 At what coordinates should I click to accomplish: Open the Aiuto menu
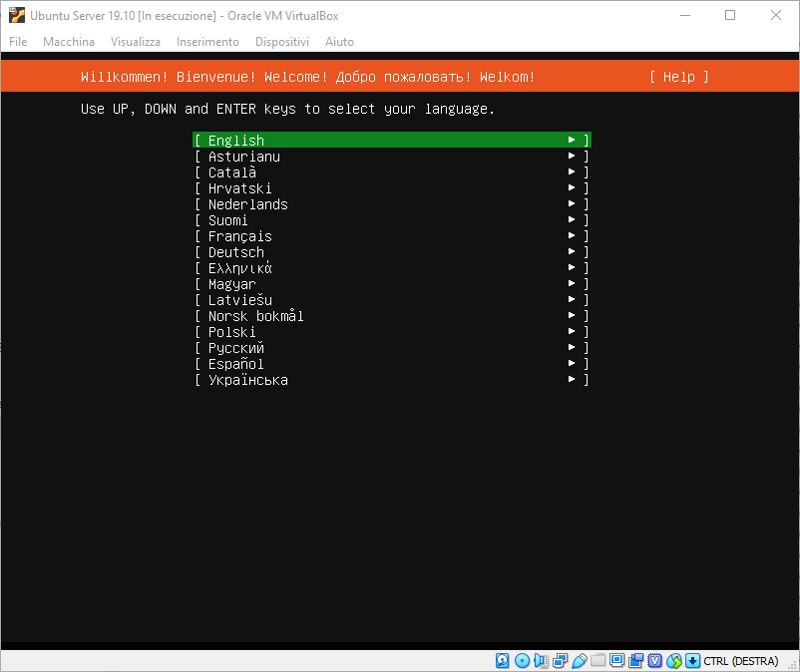pos(339,42)
